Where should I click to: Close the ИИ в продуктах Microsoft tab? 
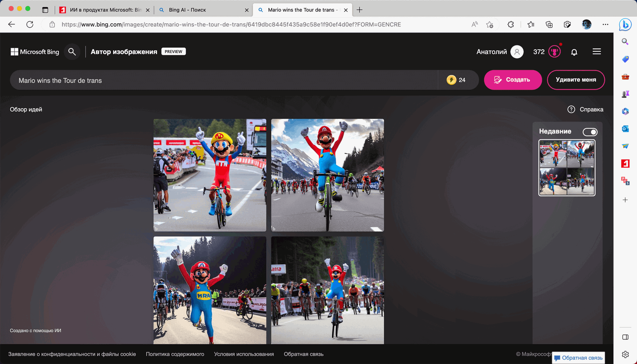click(x=148, y=10)
